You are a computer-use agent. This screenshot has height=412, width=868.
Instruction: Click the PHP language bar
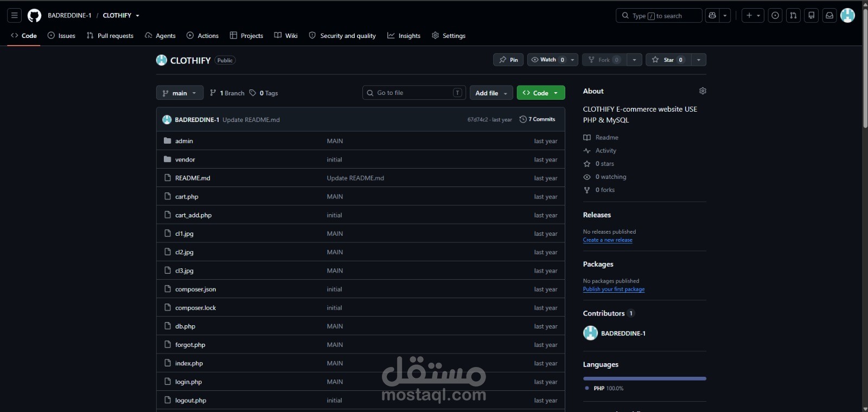click(x=644, y=378)
